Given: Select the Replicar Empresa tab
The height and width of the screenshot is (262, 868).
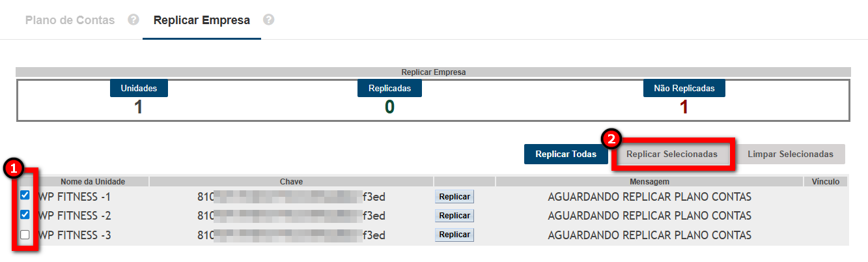Looking at the screenshot, I should tap(201, 20).
